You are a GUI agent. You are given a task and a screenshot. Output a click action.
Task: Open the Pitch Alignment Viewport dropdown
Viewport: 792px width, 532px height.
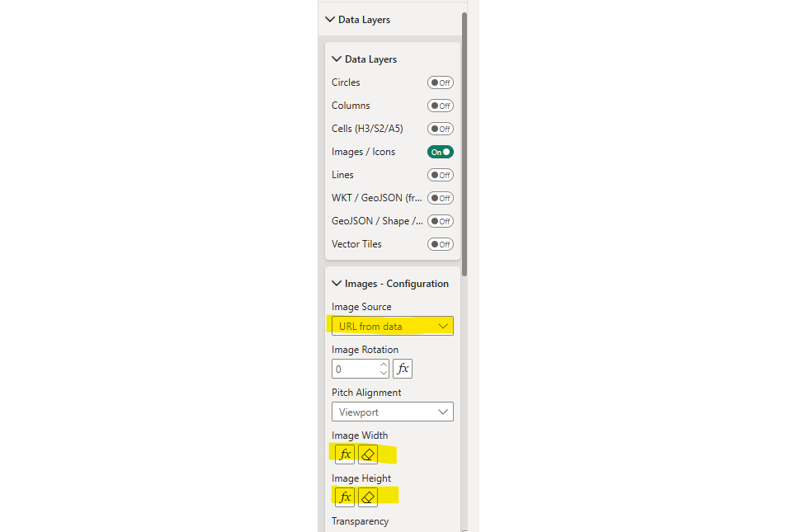point(392,412)
